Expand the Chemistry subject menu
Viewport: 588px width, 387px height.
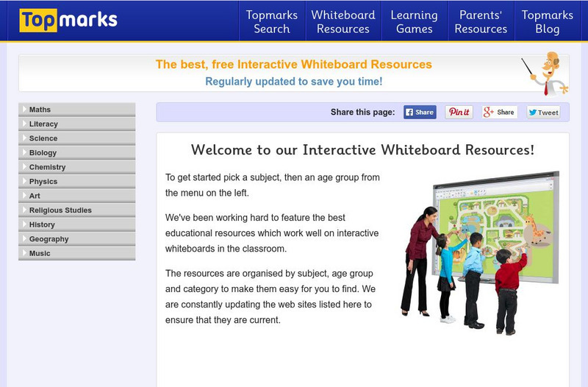[77, 167]
